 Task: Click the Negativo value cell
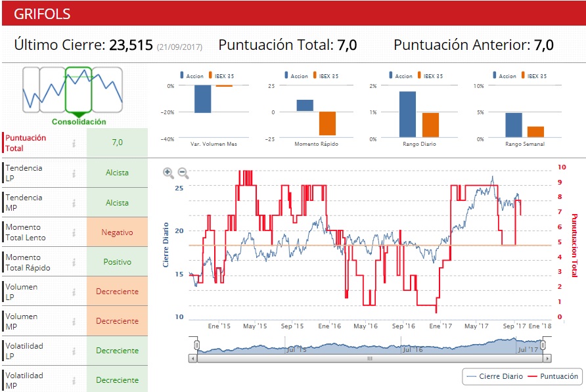point(117,232)
